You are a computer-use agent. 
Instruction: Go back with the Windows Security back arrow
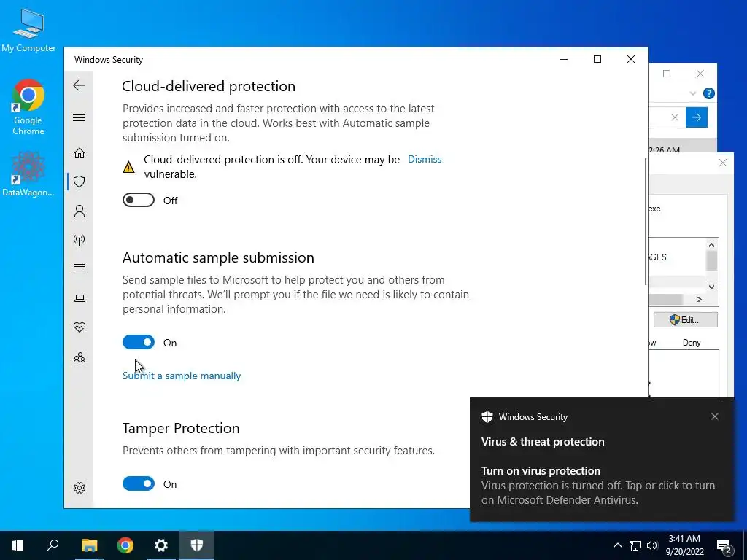[79, 85]
